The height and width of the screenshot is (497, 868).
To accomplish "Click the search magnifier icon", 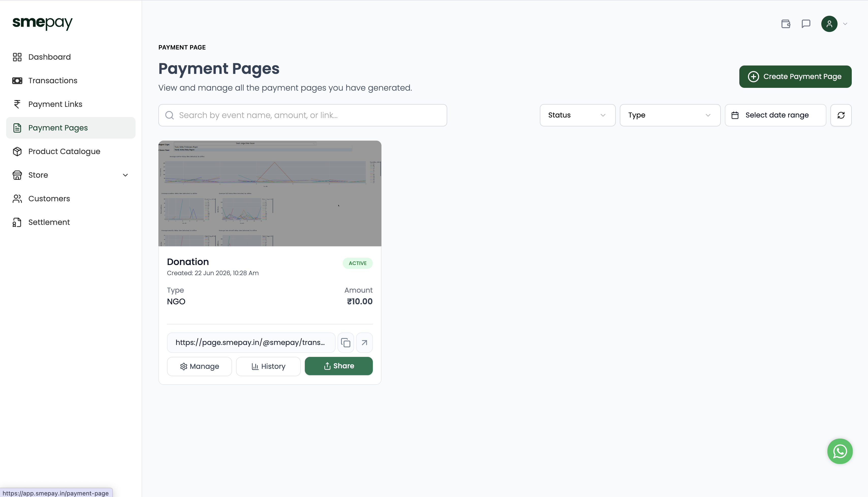I will (170, 115).
